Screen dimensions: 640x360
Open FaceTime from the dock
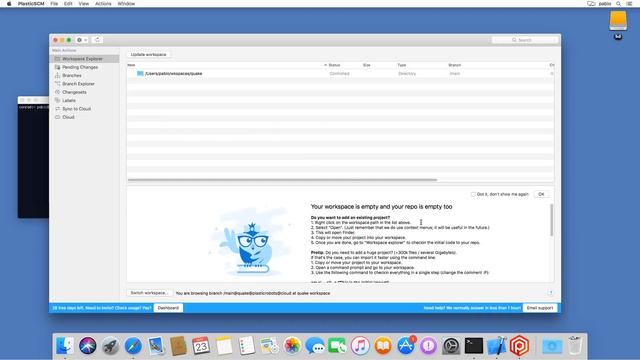338,346
